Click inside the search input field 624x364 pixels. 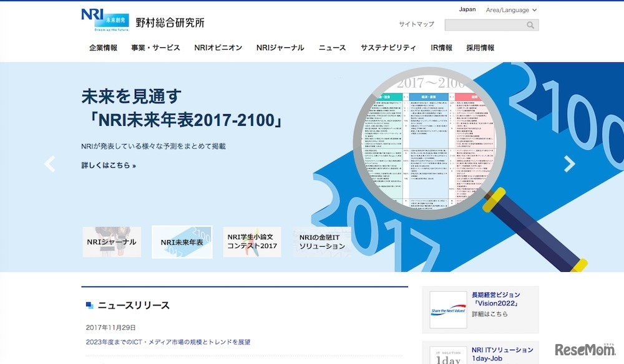(x=487, y=24)
